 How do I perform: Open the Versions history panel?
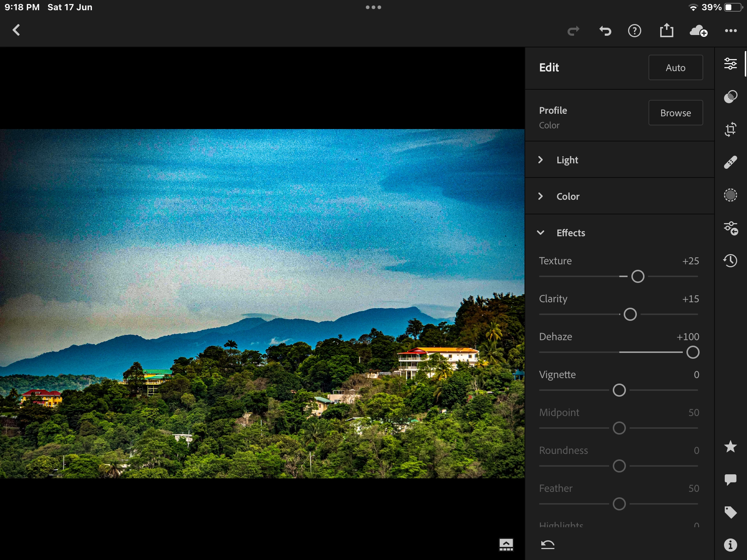point(730,261)
